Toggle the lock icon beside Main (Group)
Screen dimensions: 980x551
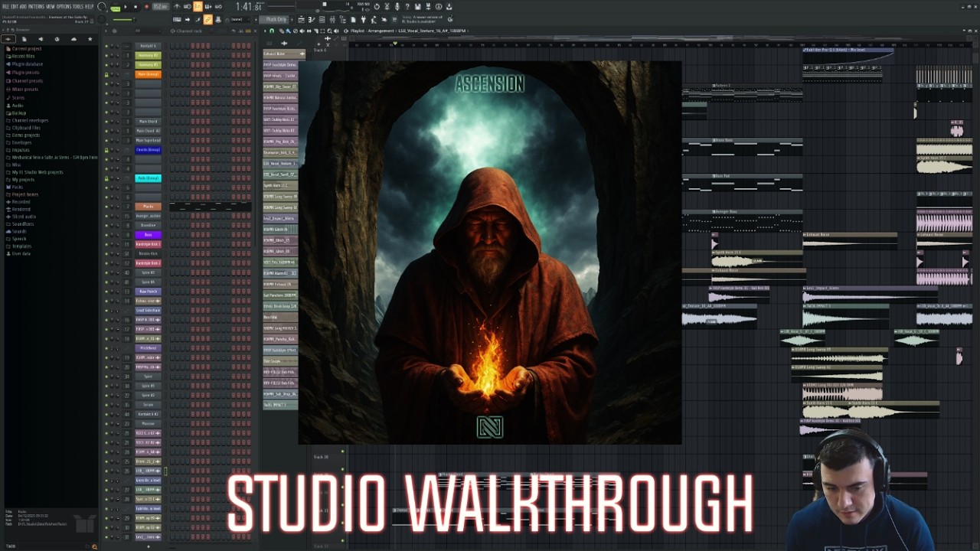tap(106, 74)
